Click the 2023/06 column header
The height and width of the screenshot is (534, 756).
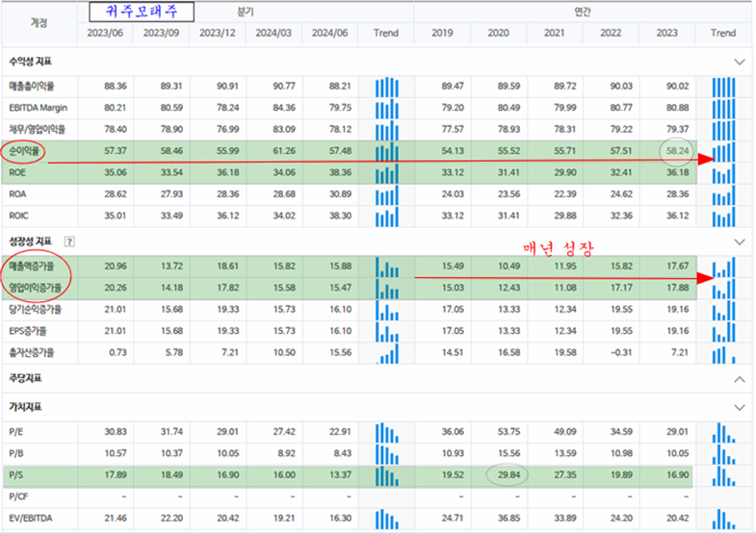point(106,34)
